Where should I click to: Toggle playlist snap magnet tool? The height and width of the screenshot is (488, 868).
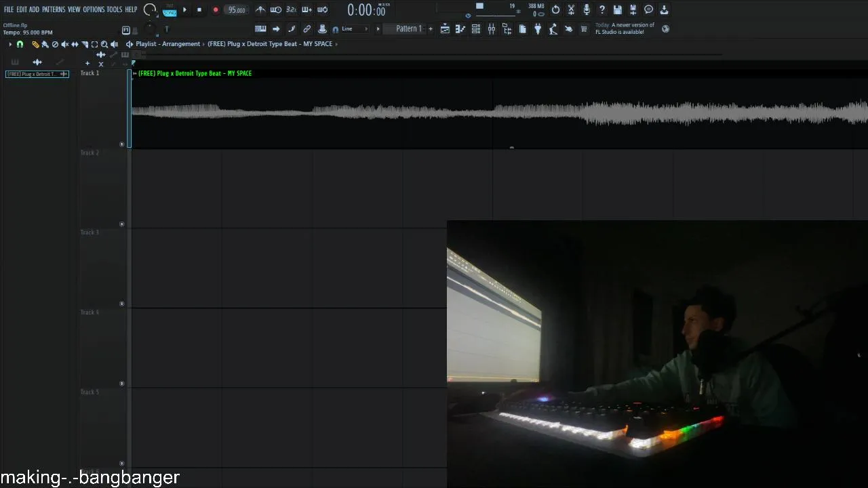click(x=20, y=44)
